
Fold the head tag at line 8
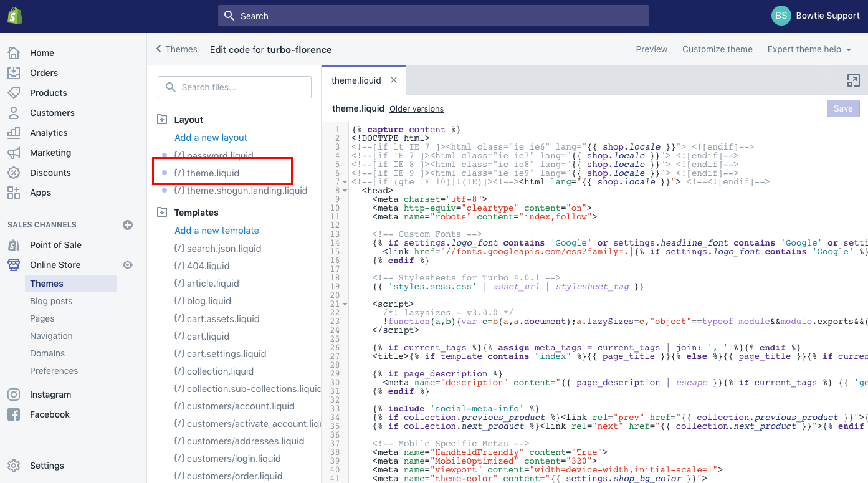click(345, 191)
